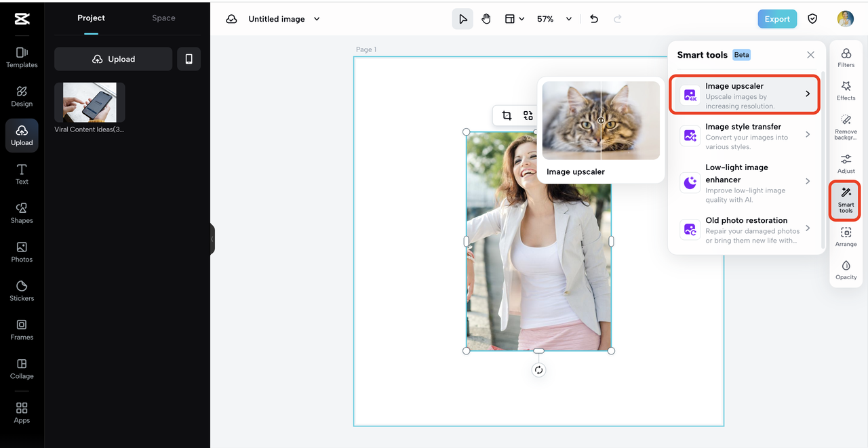Select the Viral Content Ideas thumbnail

[x=90, y=102]
